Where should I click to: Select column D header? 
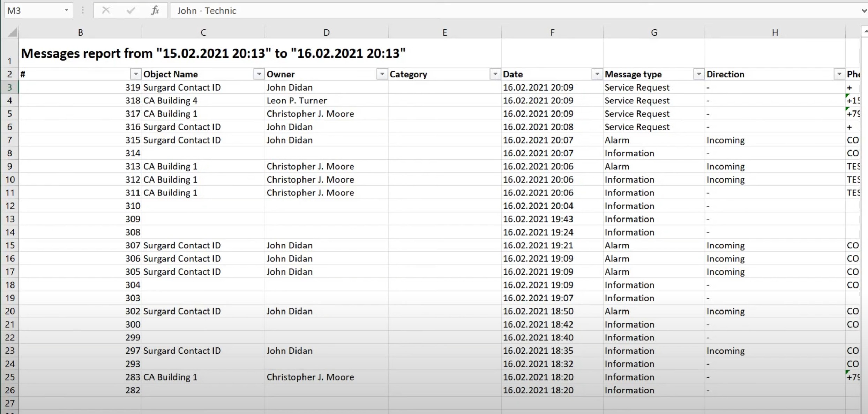(x=327, y=32)
